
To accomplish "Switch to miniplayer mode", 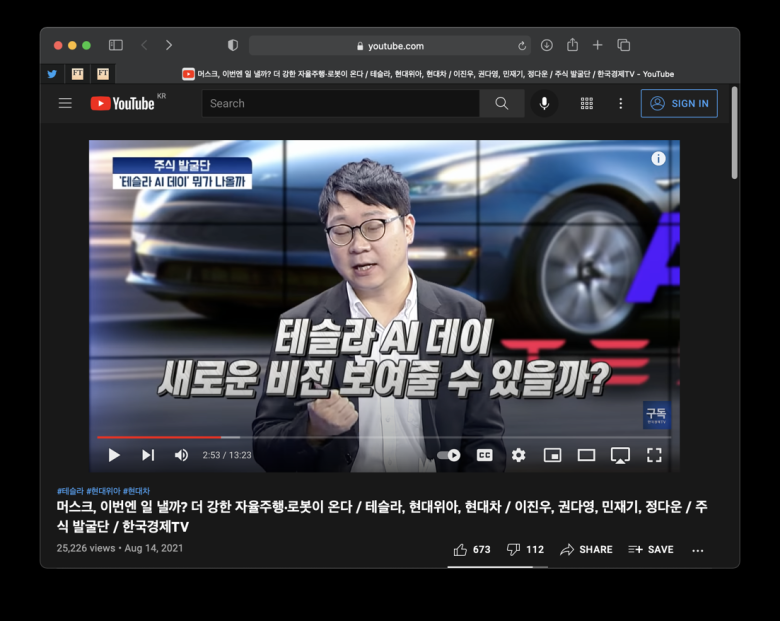I will [x=553, y=455].
